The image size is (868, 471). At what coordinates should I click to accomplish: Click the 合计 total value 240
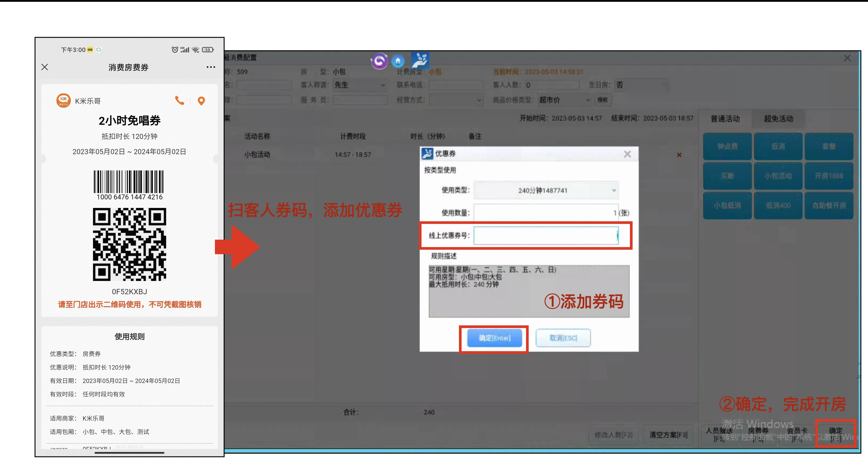(x=429, y=412)
